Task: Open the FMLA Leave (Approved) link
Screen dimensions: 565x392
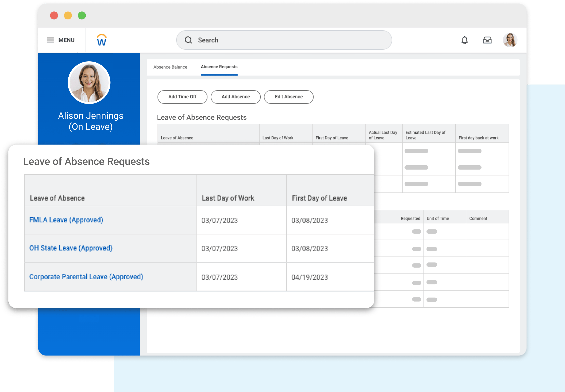Action: tap(66, 220)
